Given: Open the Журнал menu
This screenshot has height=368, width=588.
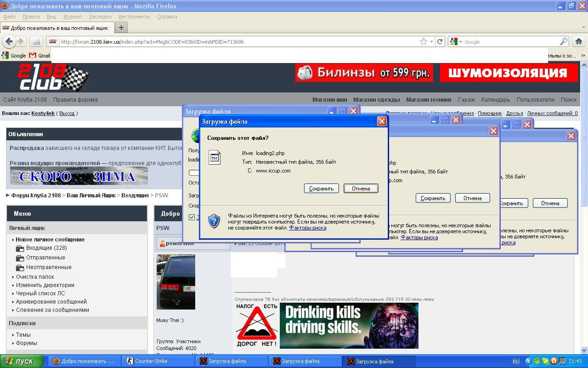Looking at the screenshot, I should point(72,17).
